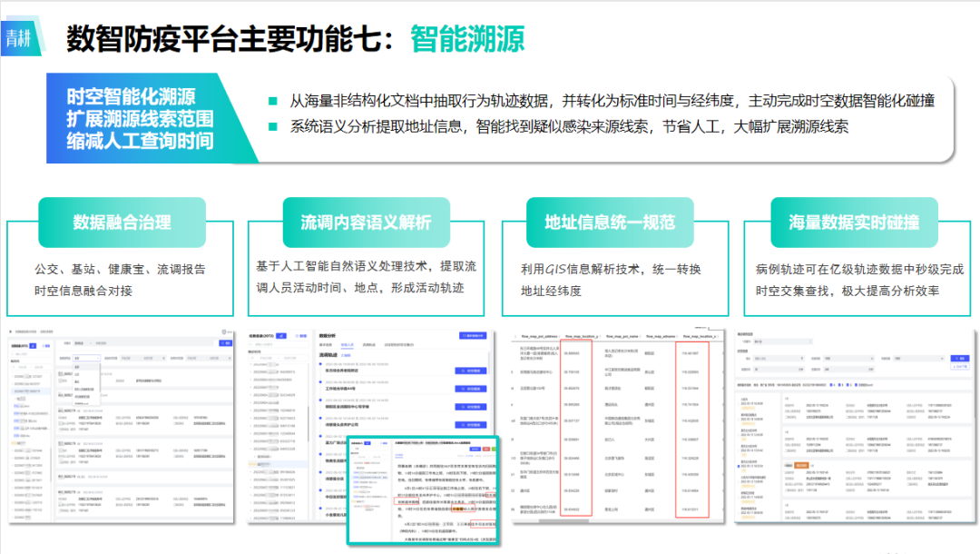Click the refresh icon near 数据分析 header

463,335
